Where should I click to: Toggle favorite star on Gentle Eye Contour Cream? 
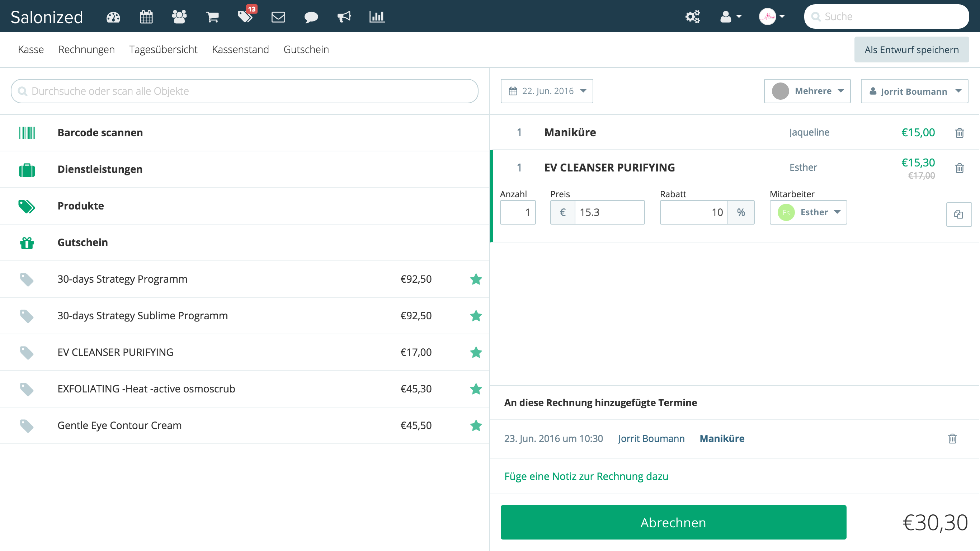476,426
